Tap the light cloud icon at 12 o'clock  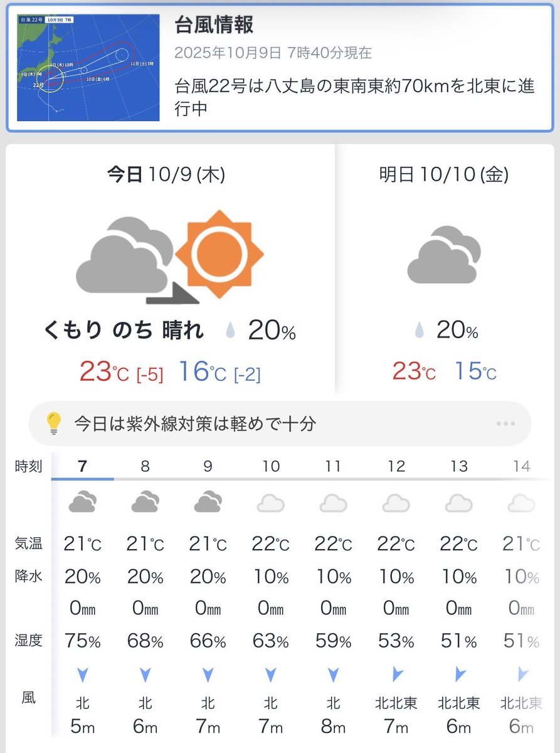pos(396,503)
